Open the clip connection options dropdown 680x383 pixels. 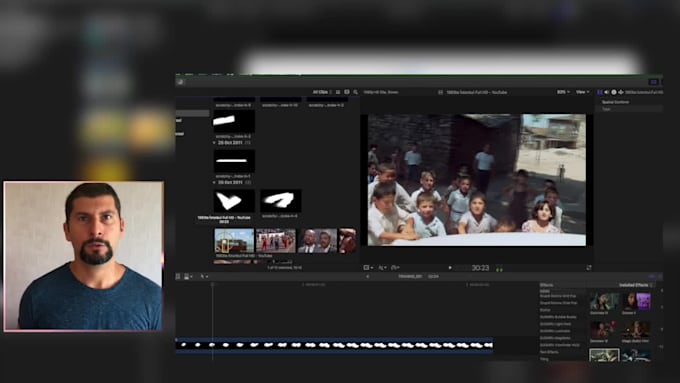[188, 276]
